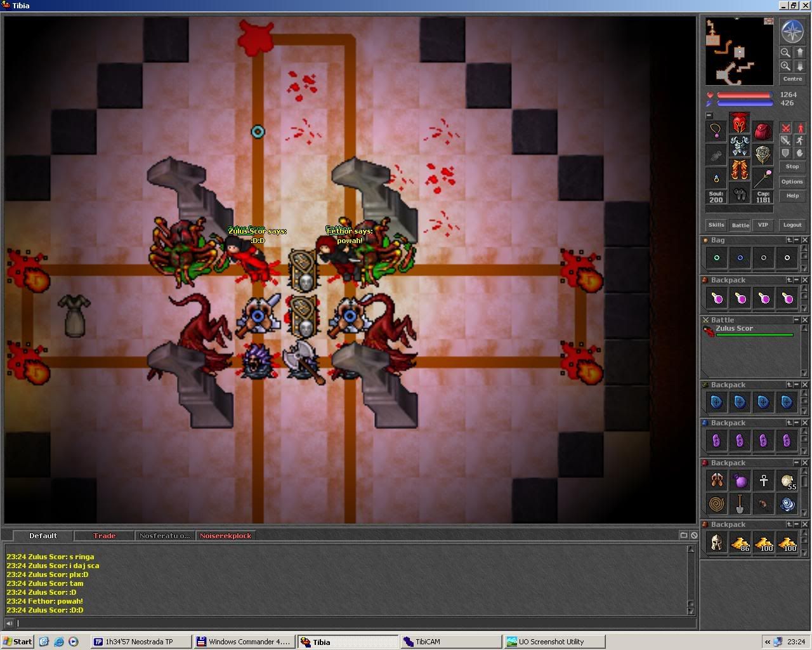
Task: Open the Nosferatu chat tab
Action: (x=165, y=536)
